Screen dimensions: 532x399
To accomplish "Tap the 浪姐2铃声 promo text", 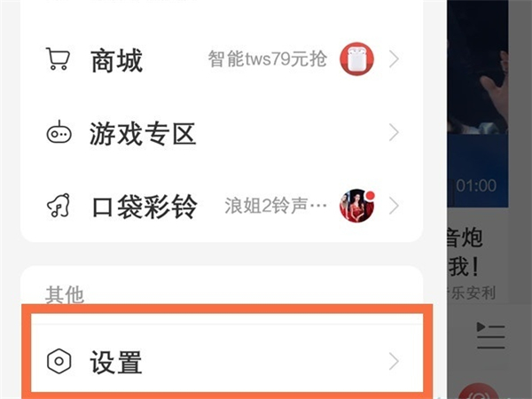I will 276,206.
